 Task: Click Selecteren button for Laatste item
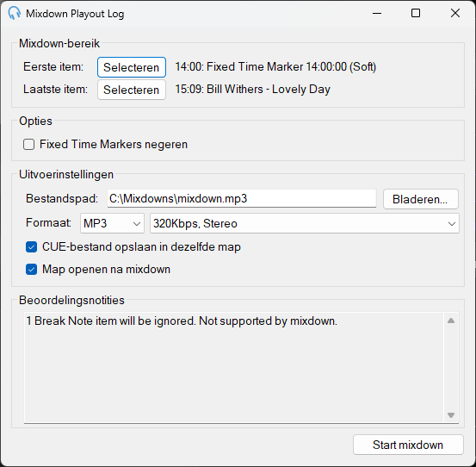pos(132,90)
